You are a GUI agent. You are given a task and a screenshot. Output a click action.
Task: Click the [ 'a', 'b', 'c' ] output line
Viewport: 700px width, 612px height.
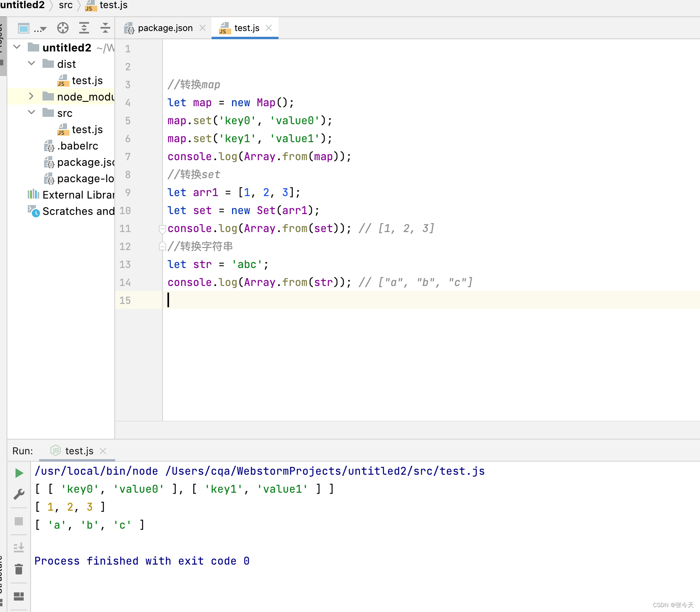[x=89, y=525]
